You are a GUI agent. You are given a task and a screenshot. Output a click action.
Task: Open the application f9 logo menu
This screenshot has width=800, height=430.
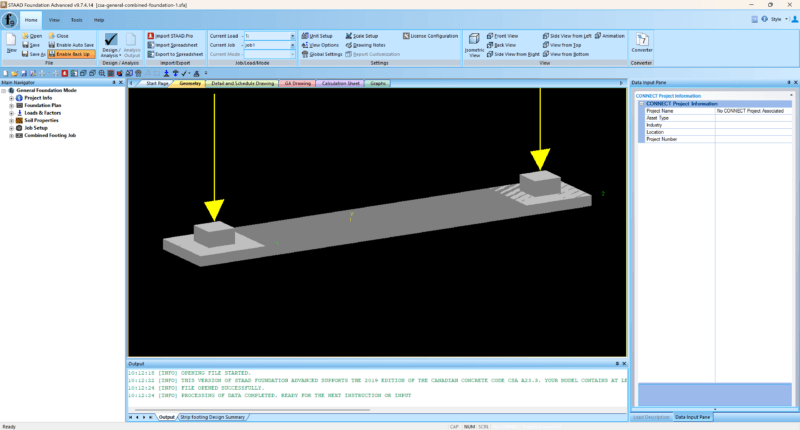[x=9, y=20]
